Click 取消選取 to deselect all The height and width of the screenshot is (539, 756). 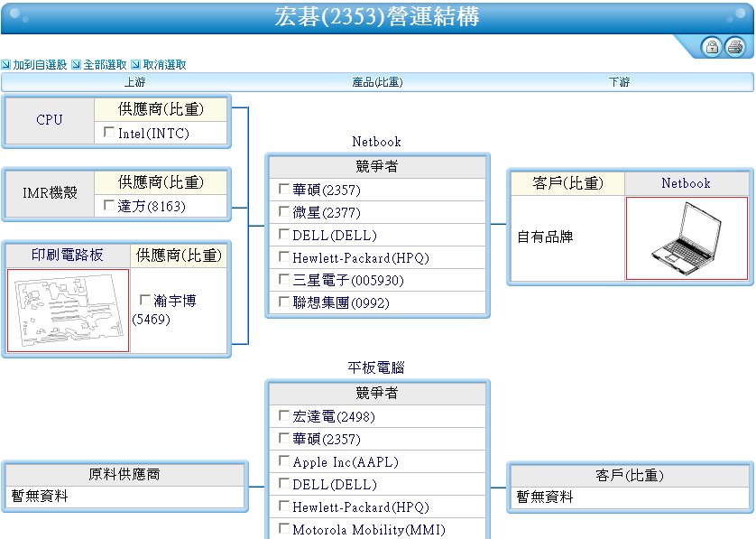pyautogui.click(x=165, y=65)
